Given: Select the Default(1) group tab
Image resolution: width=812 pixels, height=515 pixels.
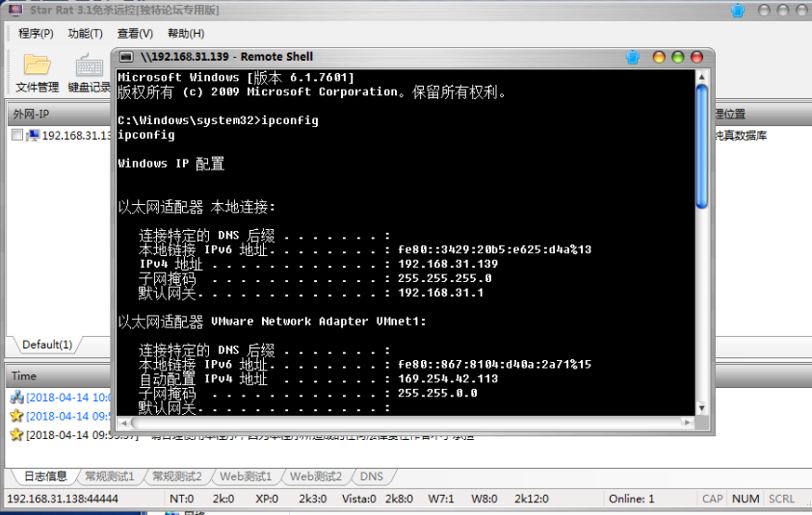Looking at the screenshot, I should 47,345.
